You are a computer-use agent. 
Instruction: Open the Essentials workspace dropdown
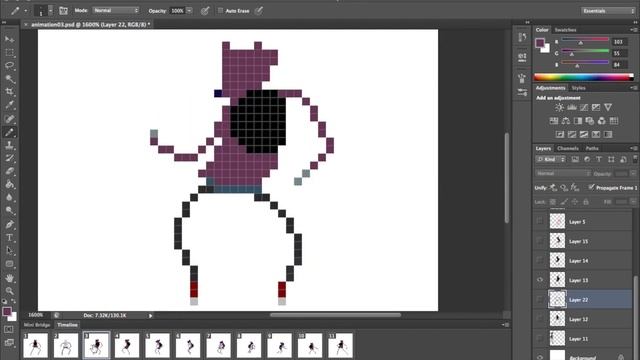[x=608, y=11]
